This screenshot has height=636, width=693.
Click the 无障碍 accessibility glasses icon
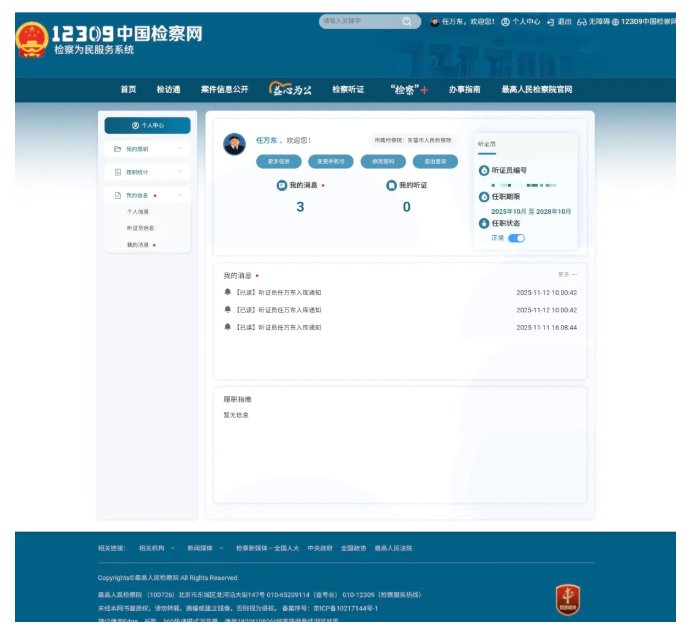[x=582, y=21]
